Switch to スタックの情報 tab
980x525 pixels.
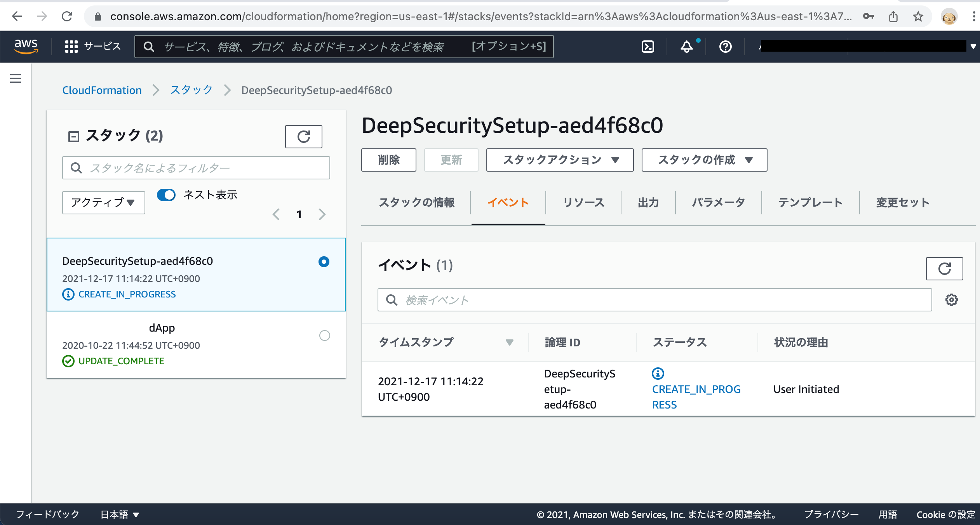click(416, 202)
